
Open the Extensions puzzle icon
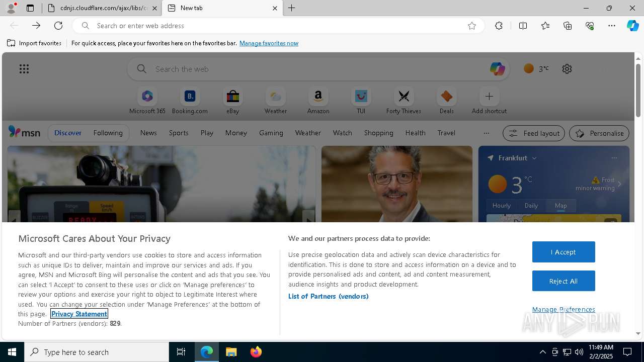[x=499, y=26]
